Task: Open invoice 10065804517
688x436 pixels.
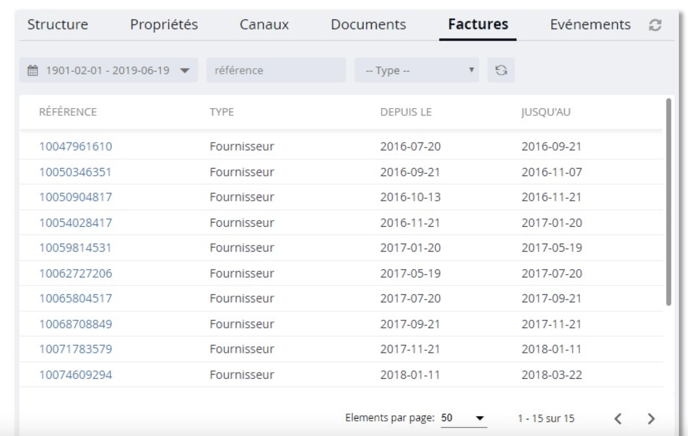Action: coord(75,298)
